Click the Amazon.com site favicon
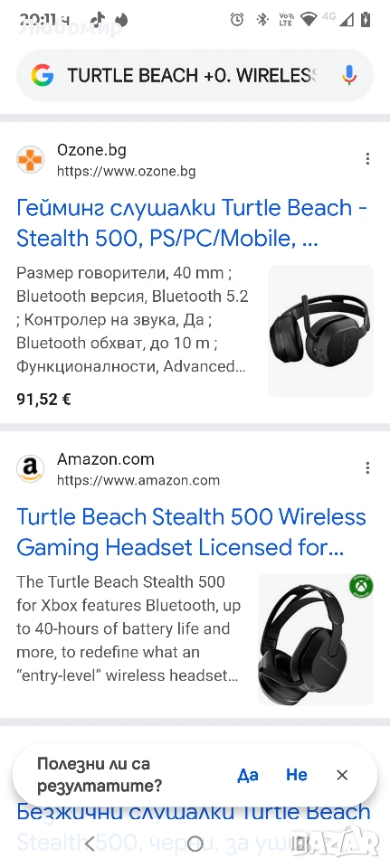The image size is (390, 868). pyautogui.click(x=30, y=469)
